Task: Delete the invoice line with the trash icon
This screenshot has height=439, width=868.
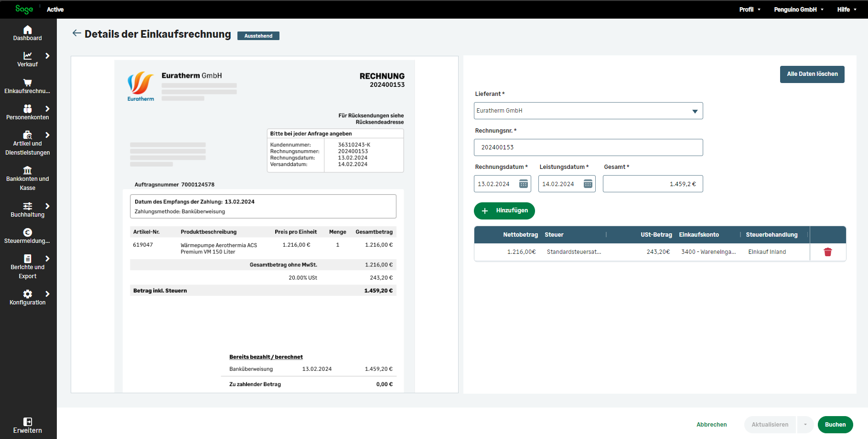Action: click(828, 252)
